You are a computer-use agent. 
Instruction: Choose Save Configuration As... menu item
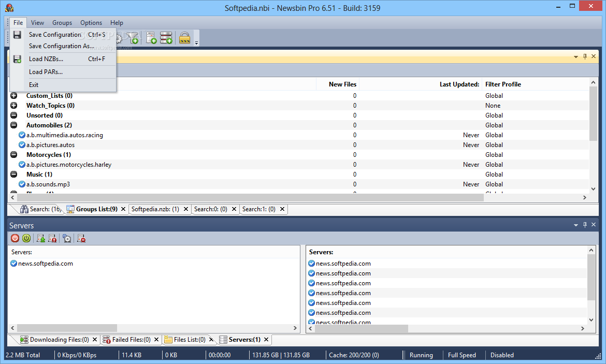(63, 46)
